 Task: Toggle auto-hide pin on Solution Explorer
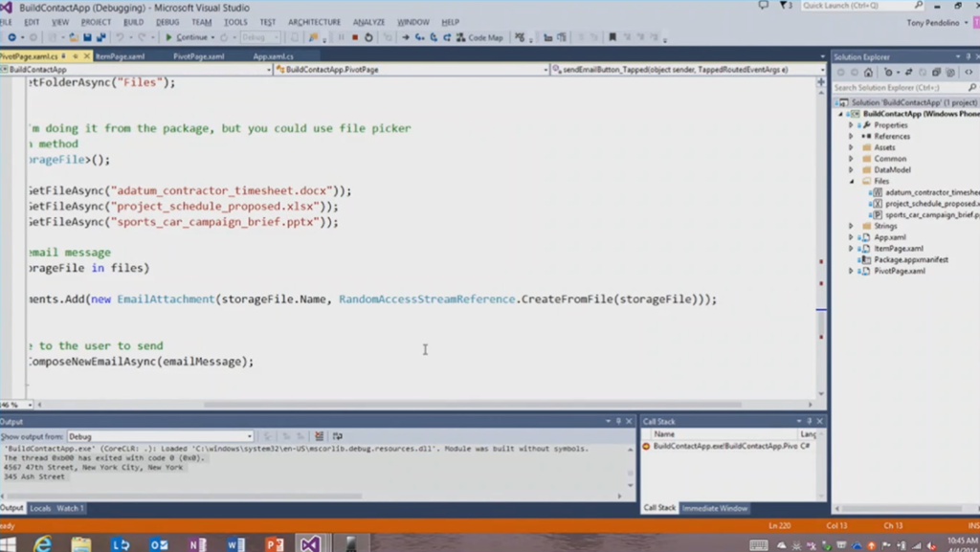coord(969,56)
